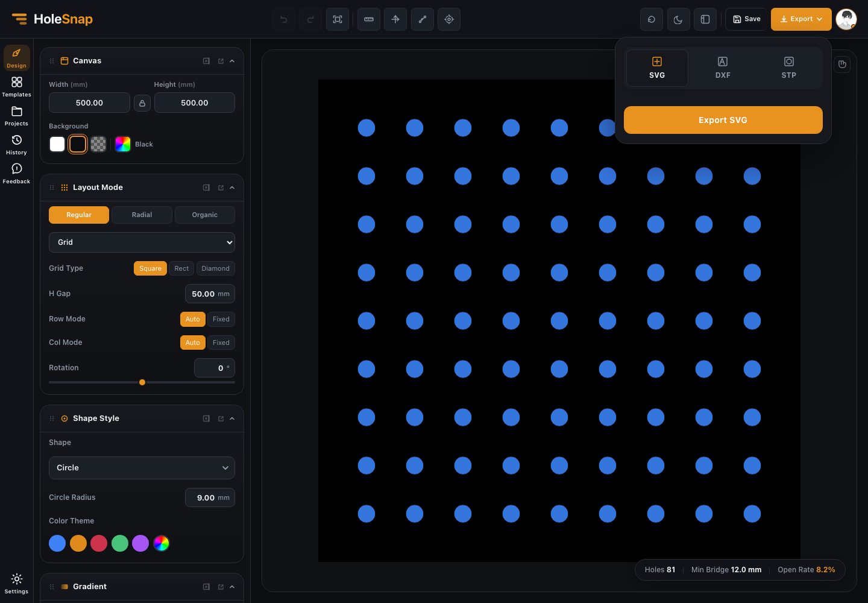Open Templates in the left sidebar
The height and width of the screenshot is (603, 868).
[17, 87]
